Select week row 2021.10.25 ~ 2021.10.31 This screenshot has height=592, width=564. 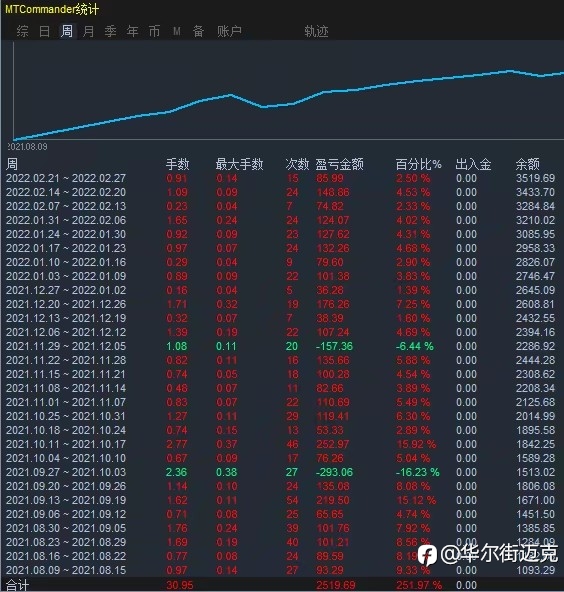pyautogui.click(x=281, y=416)
